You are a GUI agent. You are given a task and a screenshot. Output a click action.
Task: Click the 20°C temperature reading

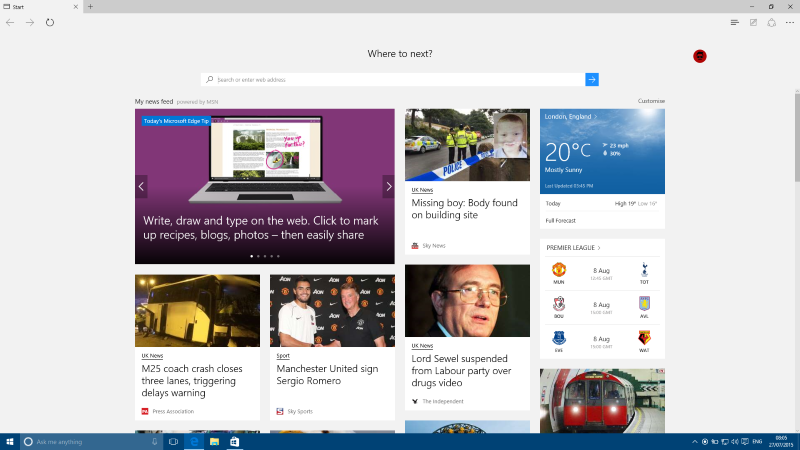click(x=567, y=152)
